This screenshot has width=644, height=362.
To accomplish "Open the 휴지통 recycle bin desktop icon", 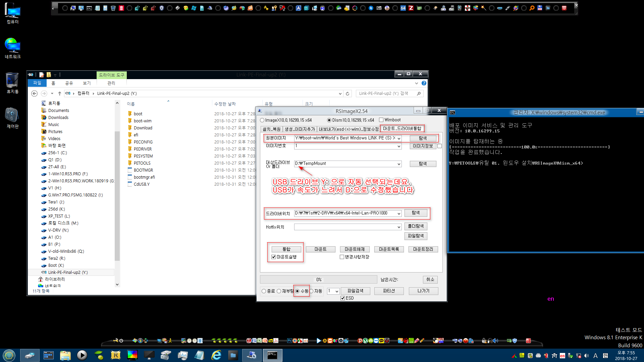I will coord(13,83).
